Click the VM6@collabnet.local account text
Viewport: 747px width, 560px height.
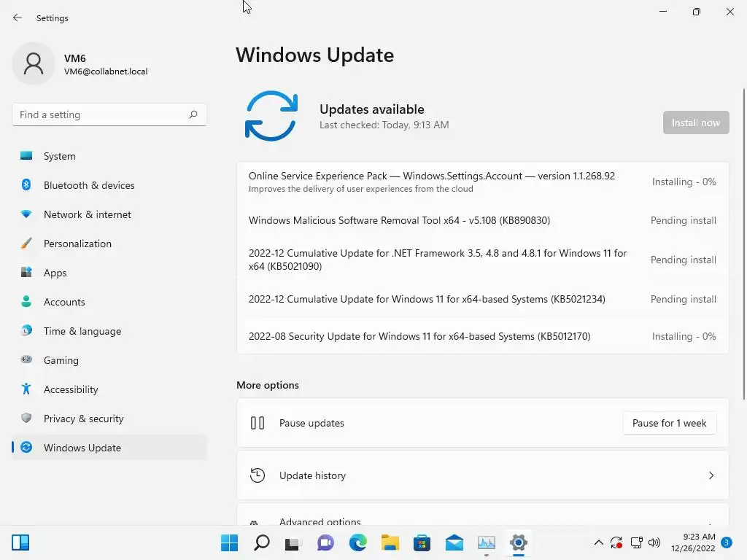pos(106,71)
